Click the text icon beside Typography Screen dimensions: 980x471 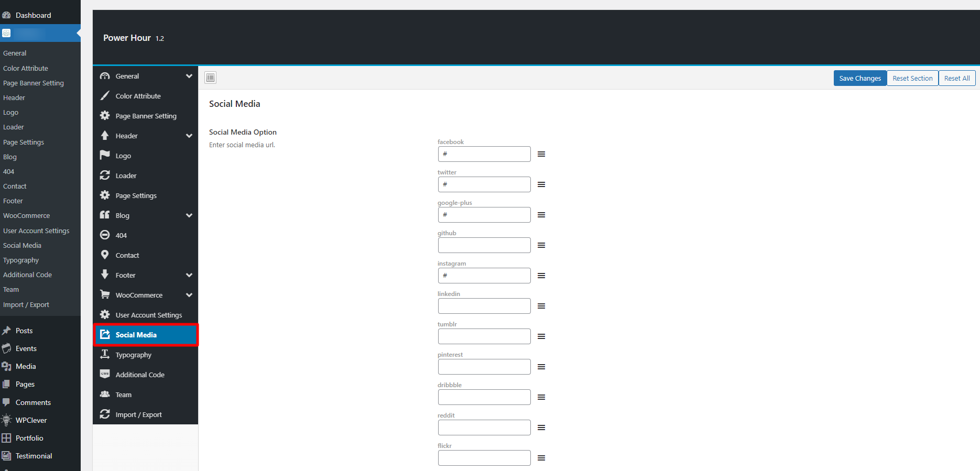(x=105, y=355)
